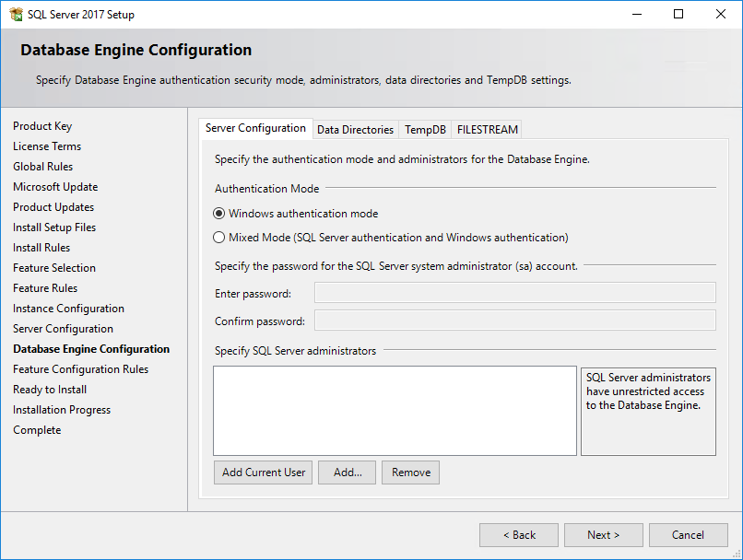743x560 pixels.
Task: Click the Feature Selection step
Action: click(x=54, y=268)
